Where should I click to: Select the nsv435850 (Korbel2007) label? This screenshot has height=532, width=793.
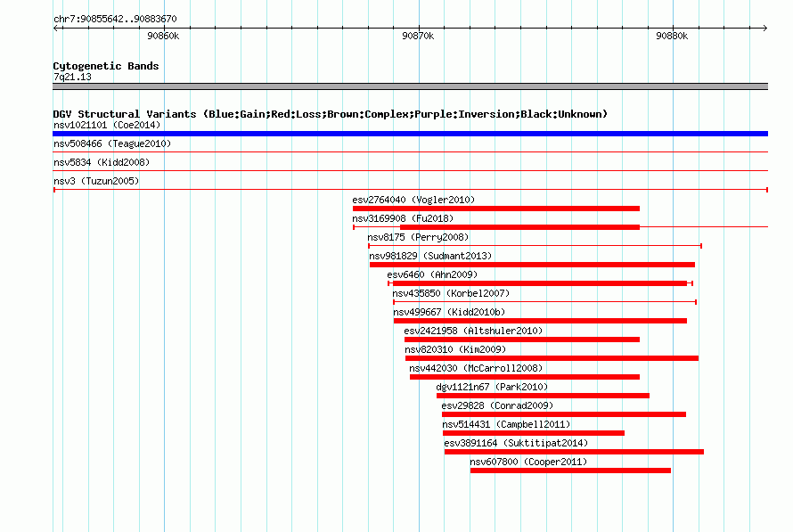(x=451, y=293)
